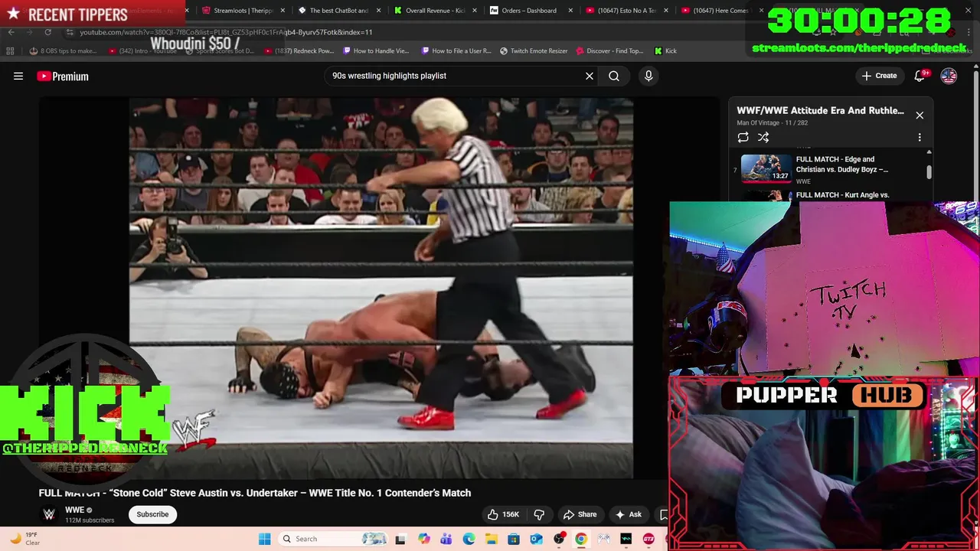This screenshot has height=551, width=980.
Task: Click the taskbar Search box
Action: click(332, 539)
